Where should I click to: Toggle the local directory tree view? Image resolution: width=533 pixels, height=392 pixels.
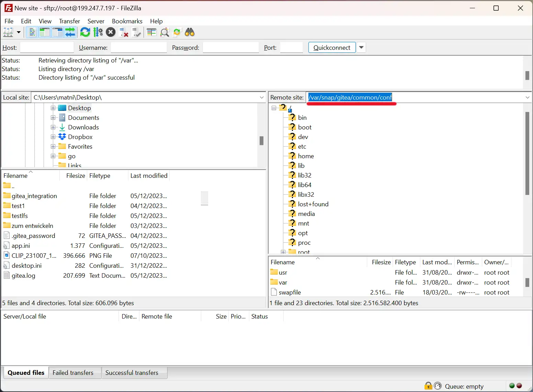(44, 32)
